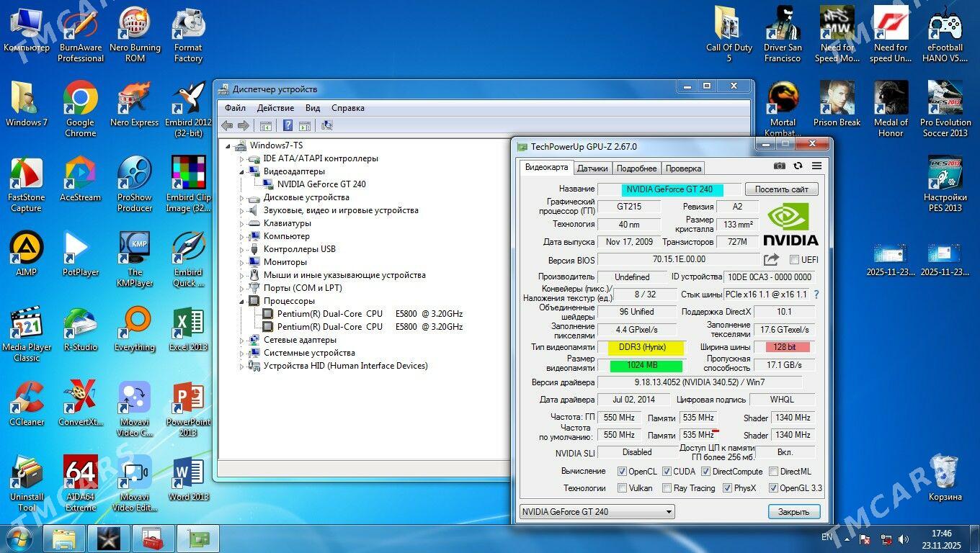Viewport: 980px width, 553px height.
Task: Take a GPU-Z screenshot with camera icon
Action: (780, 166)
